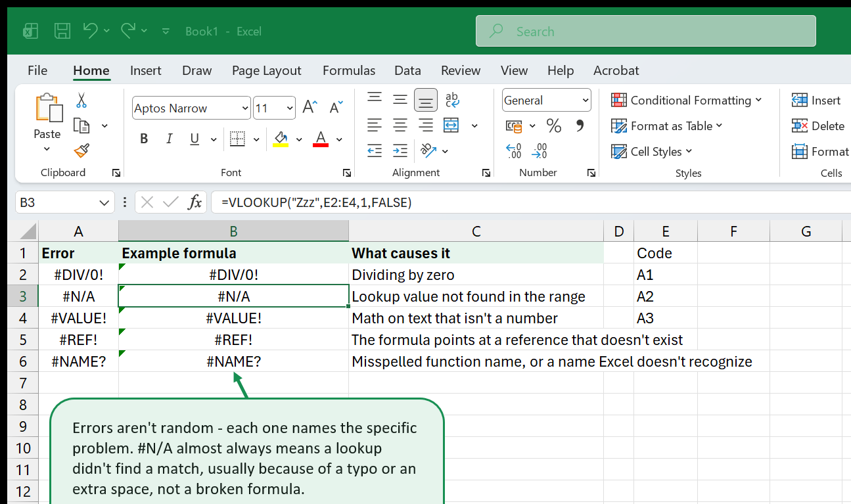Select the Format Painter brush
The image size is (851, 504).
tap(81, 151)
